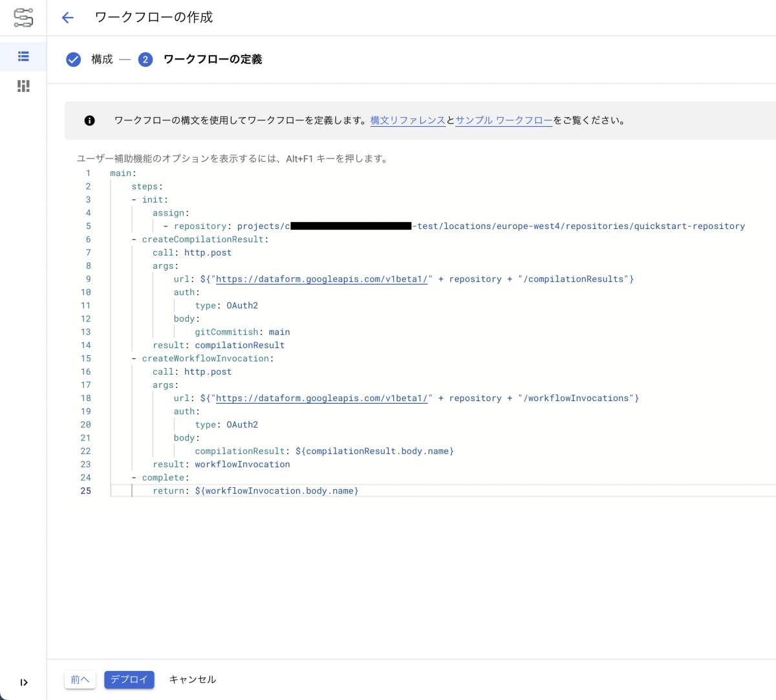Click the Workflows product logo icon
Screen dimensions: 776x700
23,17
